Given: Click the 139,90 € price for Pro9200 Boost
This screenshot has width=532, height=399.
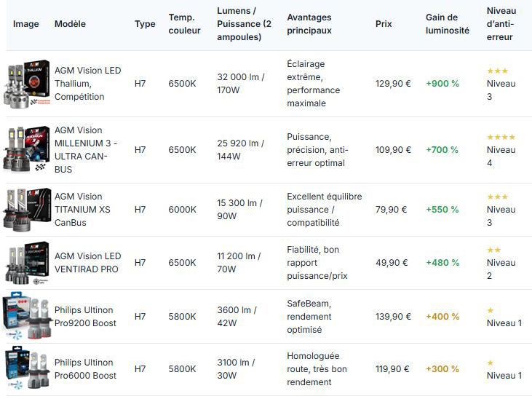Looking at the screenshot, I should click(393, 317).
